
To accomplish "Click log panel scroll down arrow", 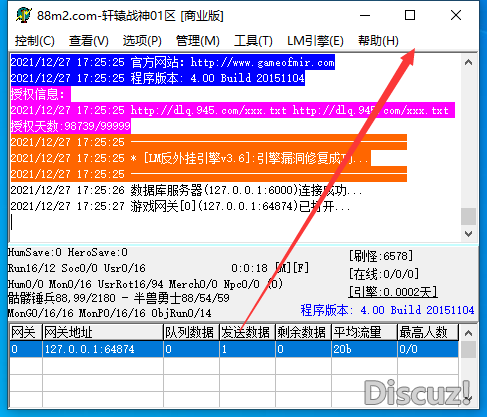I will coord(468,234).
